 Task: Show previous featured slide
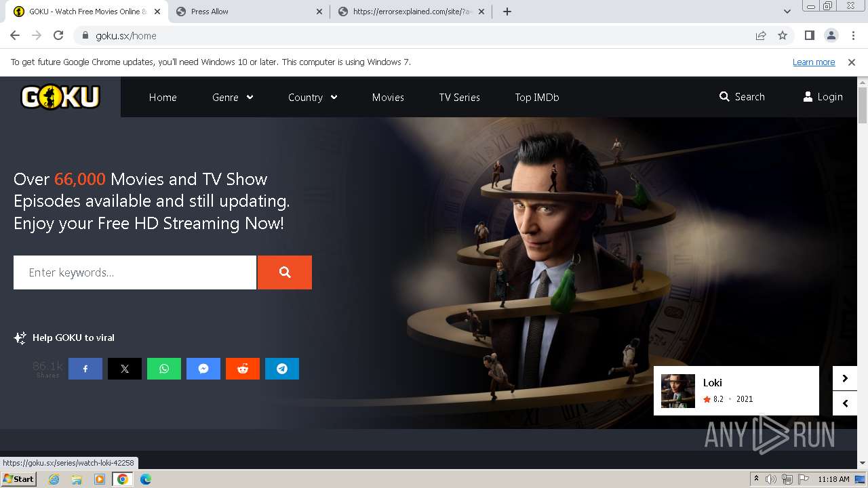click(845, 403)
